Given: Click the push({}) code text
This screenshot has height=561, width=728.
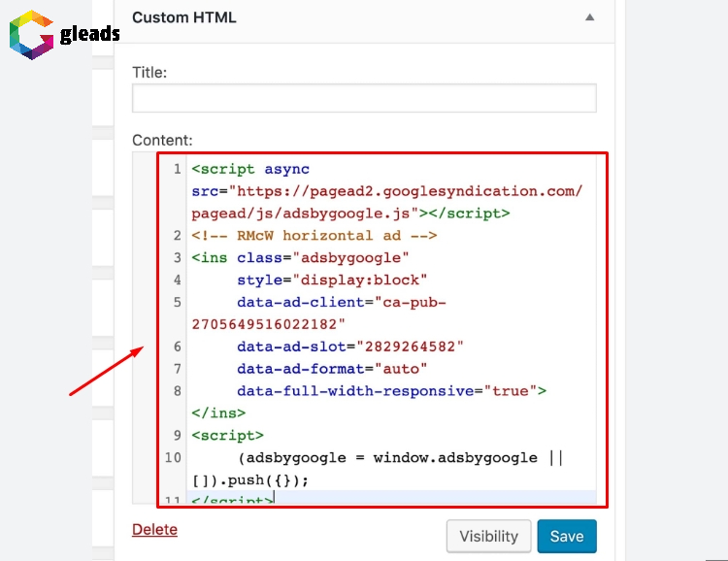Looking at the screenshot, I should coord(268,480).
